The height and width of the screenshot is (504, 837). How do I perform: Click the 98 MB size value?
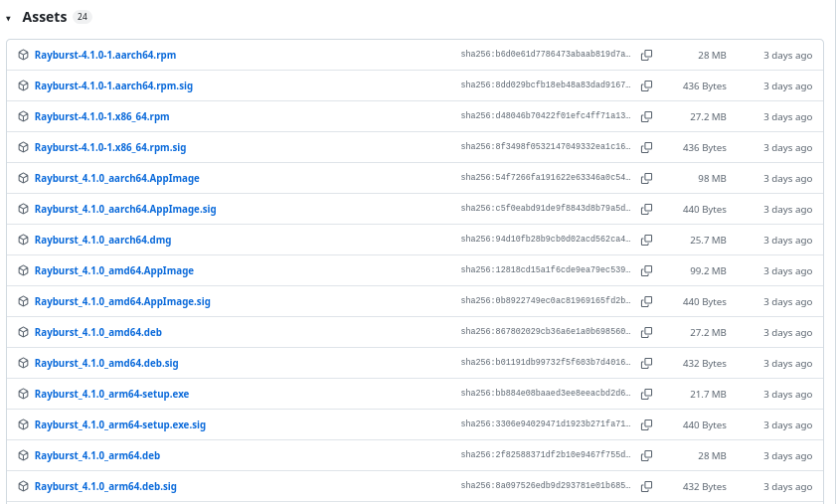tap(712, 179)
